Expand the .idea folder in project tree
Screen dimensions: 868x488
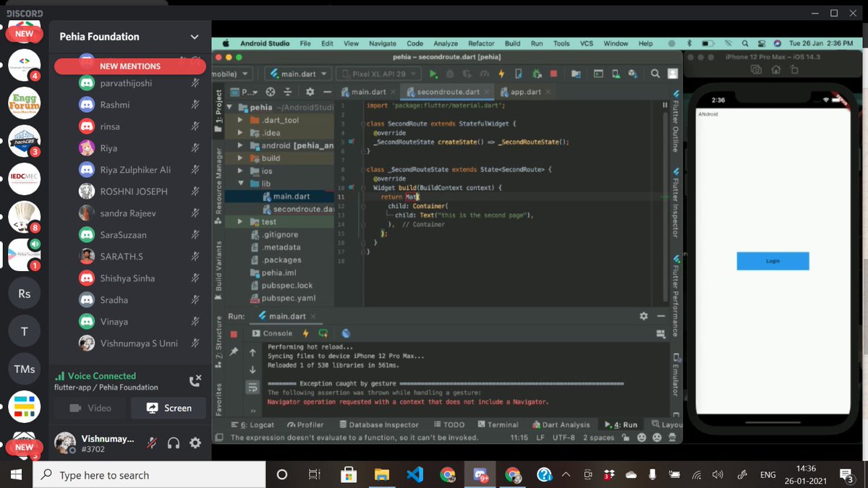click(x=240, y=133)
